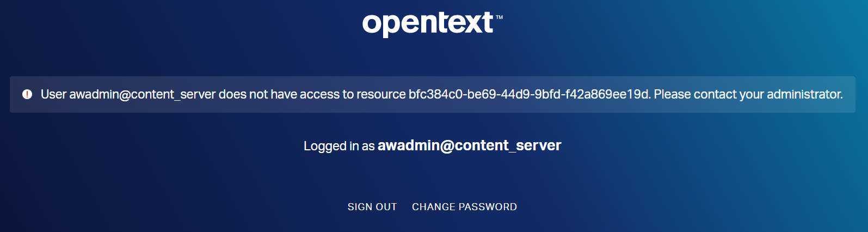Click the word 'administrator' in the error

[804, 94]
